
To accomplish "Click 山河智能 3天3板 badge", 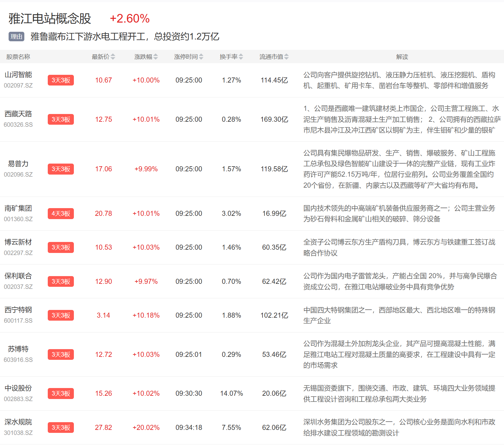I will (61, 80).
